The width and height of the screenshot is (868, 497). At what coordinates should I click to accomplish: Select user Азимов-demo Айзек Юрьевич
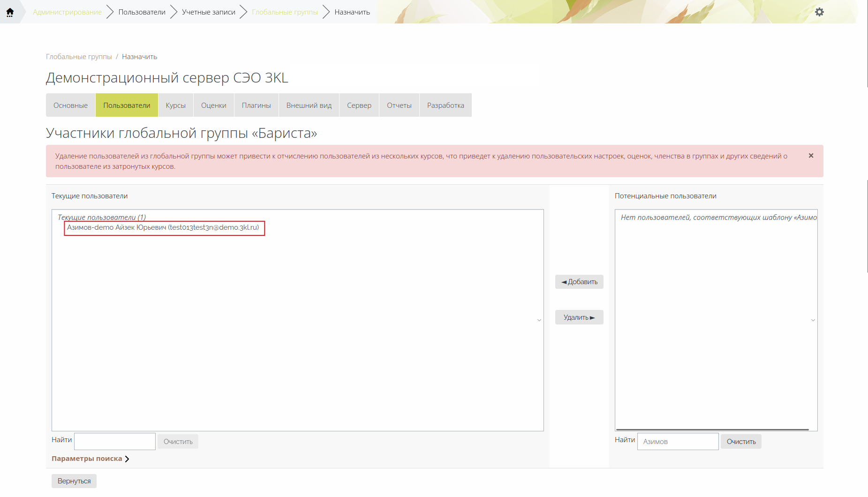163,227
